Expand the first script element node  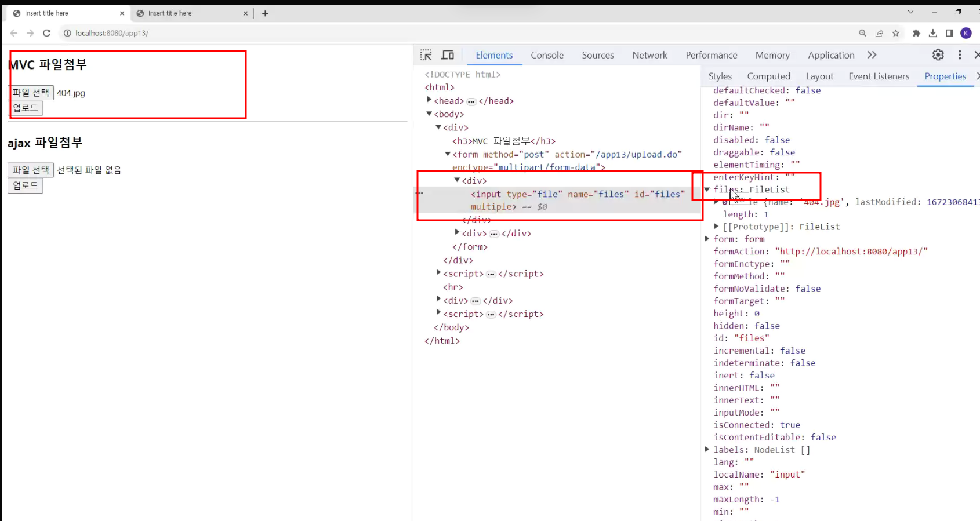(x=438, y=273)
